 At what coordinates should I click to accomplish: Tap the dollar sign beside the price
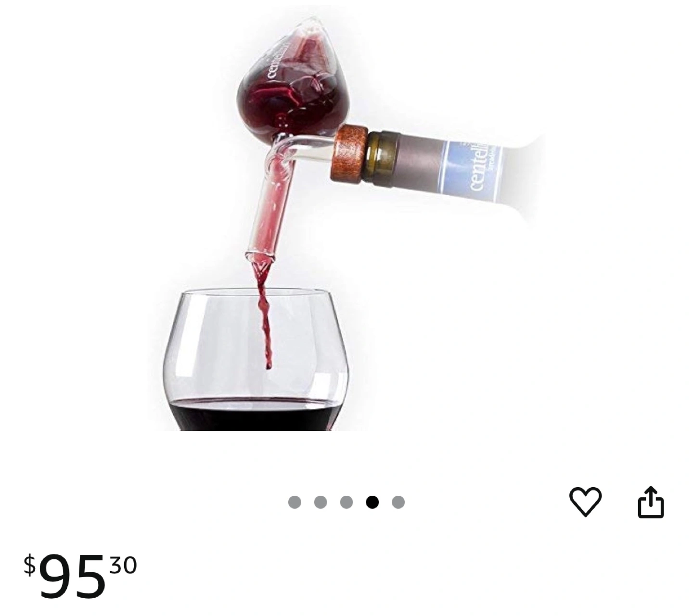30,565
